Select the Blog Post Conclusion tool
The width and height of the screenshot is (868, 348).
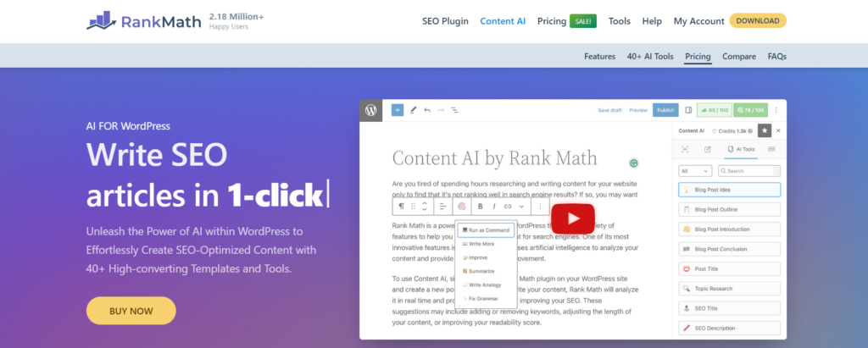click(730, 249)
